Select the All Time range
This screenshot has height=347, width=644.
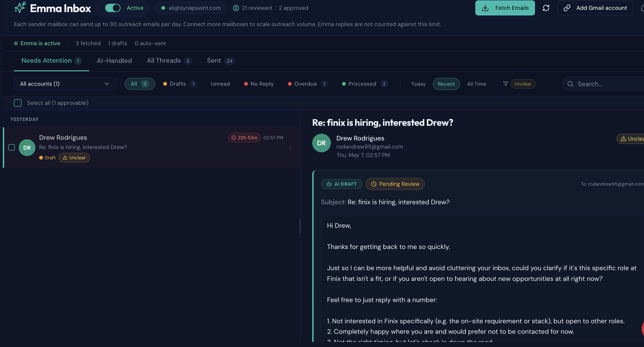tap(477, 84)
